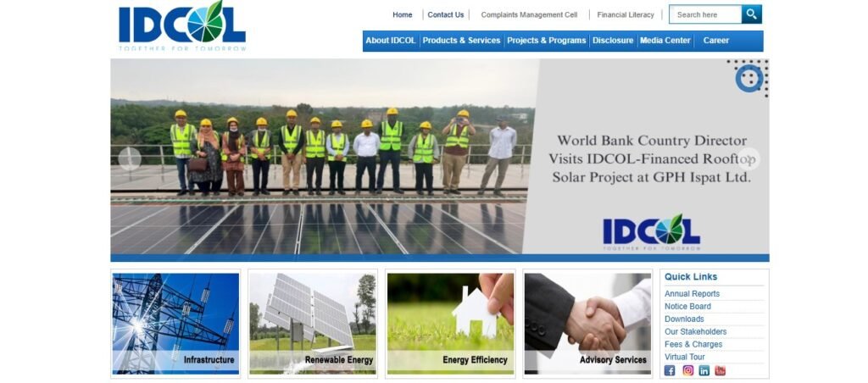The width and height of the screenshot is (868, 383).
Task: Open Contact Us link
Action: point(446,15)
